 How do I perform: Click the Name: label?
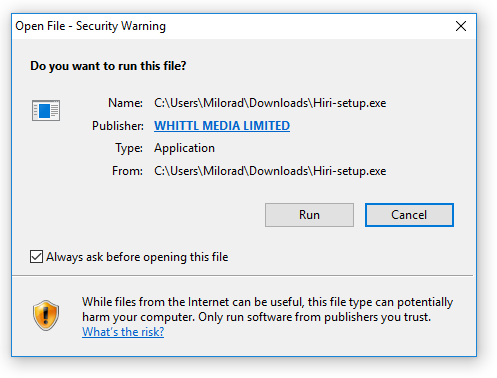(125, 103)
